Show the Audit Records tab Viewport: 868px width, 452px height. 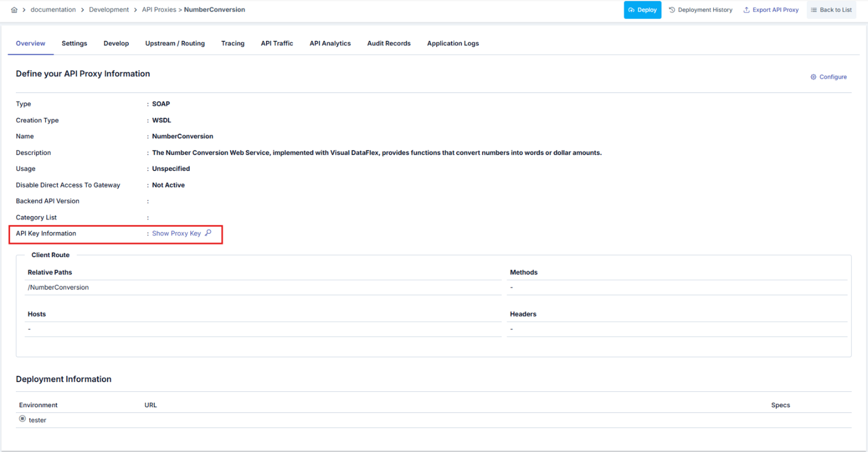(x=389, y=44)
